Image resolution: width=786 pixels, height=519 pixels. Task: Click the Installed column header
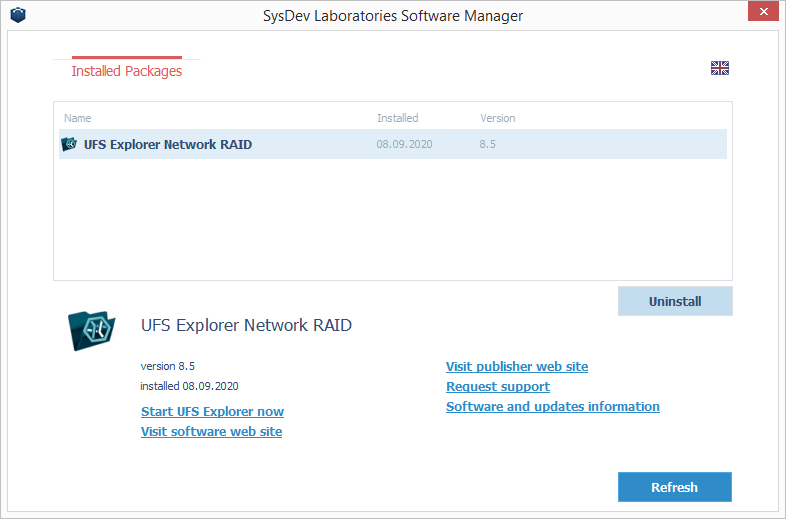tap(398, 118)
